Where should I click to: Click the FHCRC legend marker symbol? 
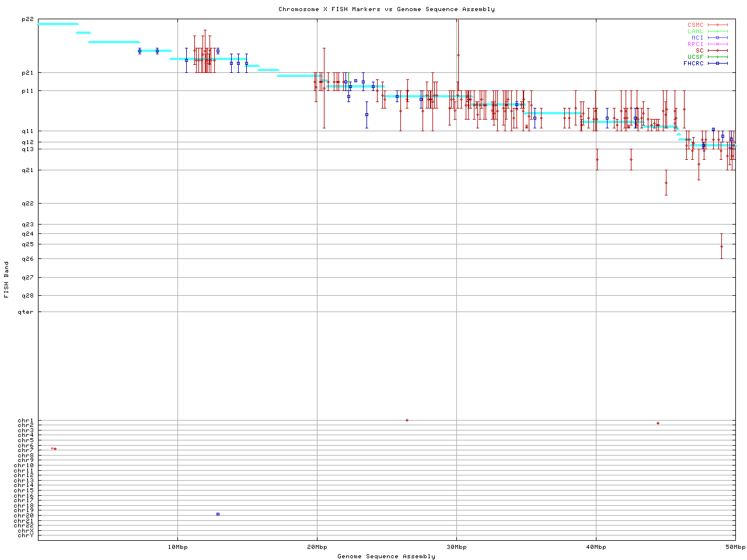point(717,63)
